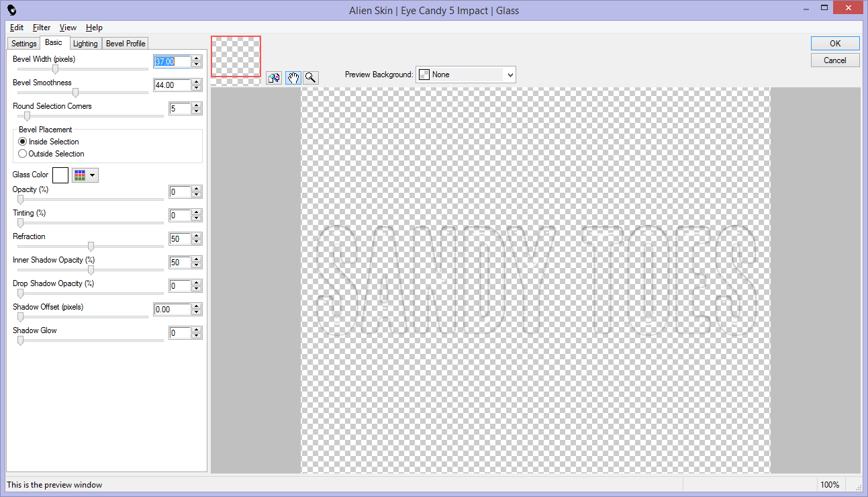Open the Filter menu

pyautogui.click(x=42, y=28)
